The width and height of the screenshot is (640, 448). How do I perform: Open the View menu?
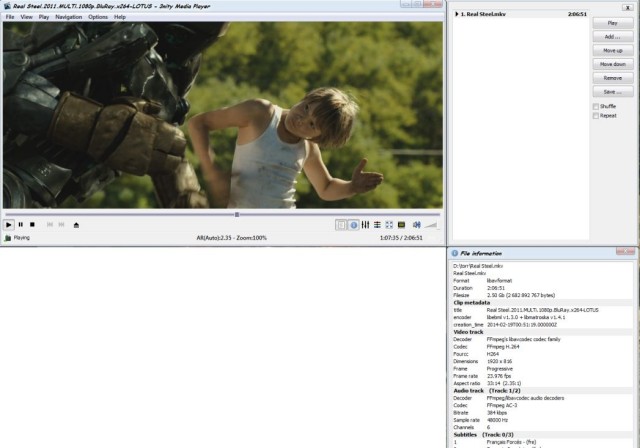coord(27,17)
